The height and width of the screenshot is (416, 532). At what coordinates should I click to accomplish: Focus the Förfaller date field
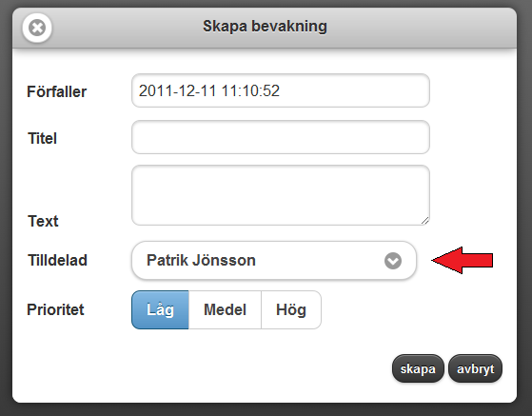click(281, 90)
